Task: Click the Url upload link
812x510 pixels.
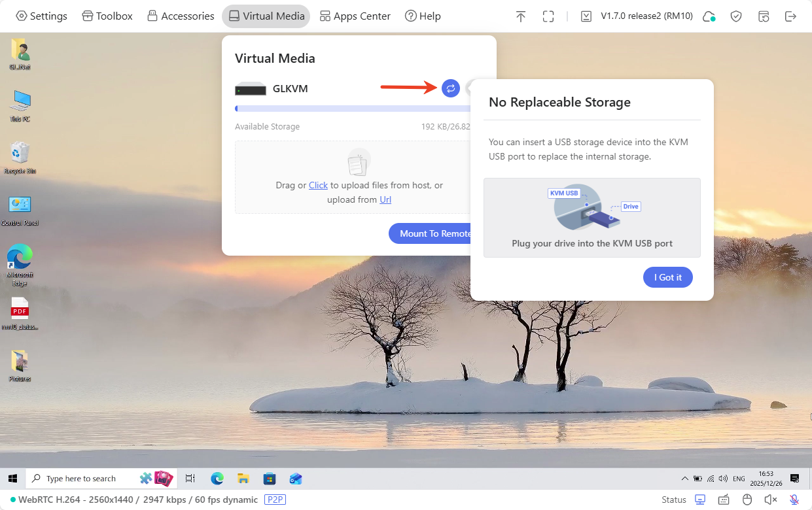Action: point(385,199)
